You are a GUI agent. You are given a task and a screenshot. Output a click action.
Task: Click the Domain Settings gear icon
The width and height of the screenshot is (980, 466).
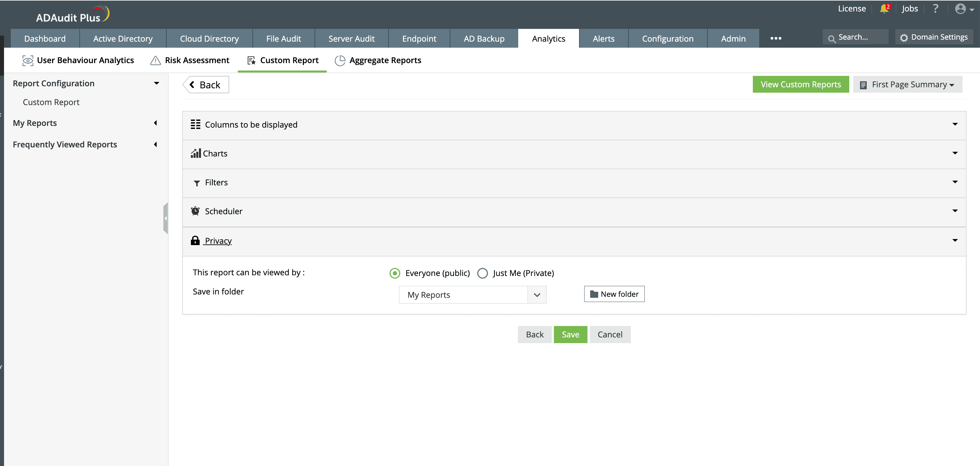(904, 38)
